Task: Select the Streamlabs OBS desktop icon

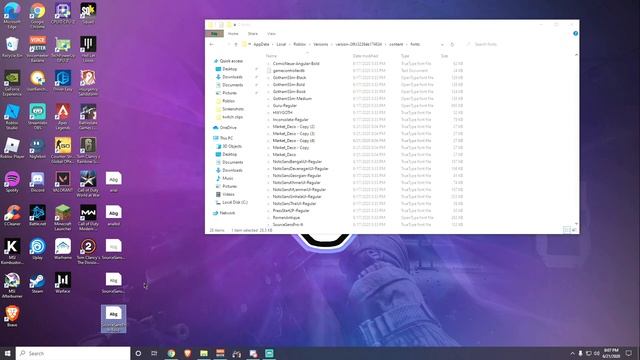Action: pyautogui.click(x=37, y=117)
